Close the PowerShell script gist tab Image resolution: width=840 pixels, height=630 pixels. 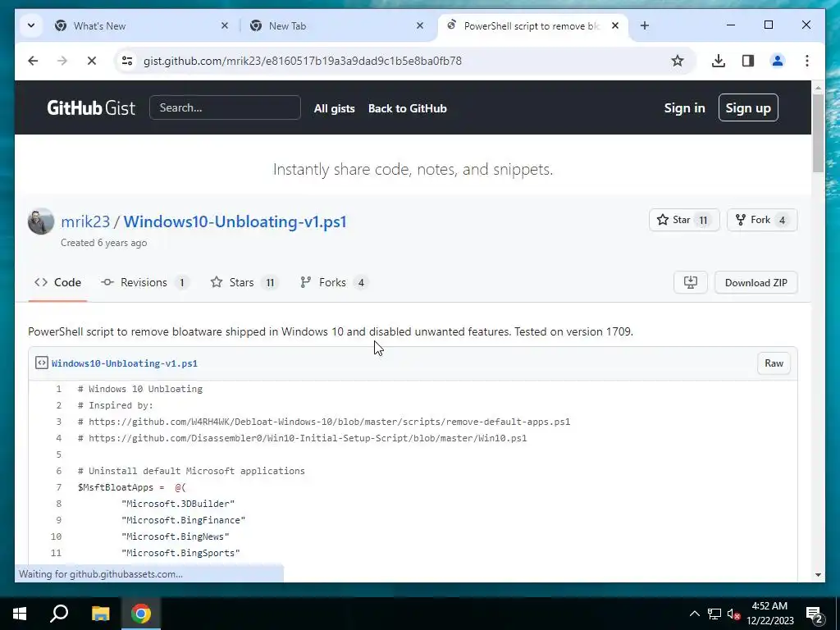coord(615,25)
